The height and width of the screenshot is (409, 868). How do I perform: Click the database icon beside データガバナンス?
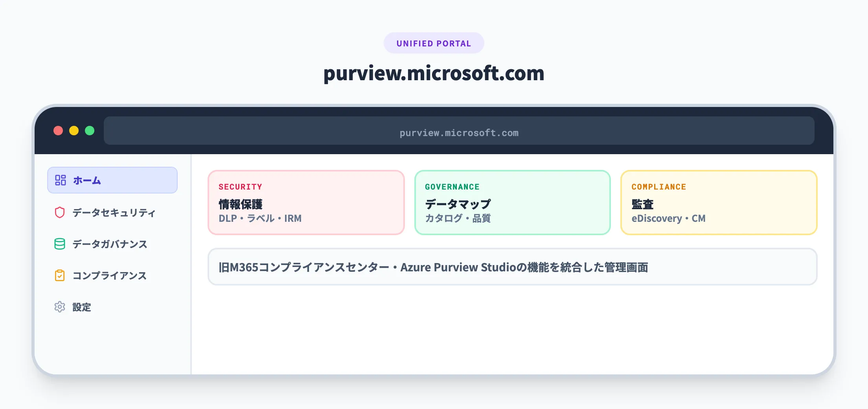(60, 244)
